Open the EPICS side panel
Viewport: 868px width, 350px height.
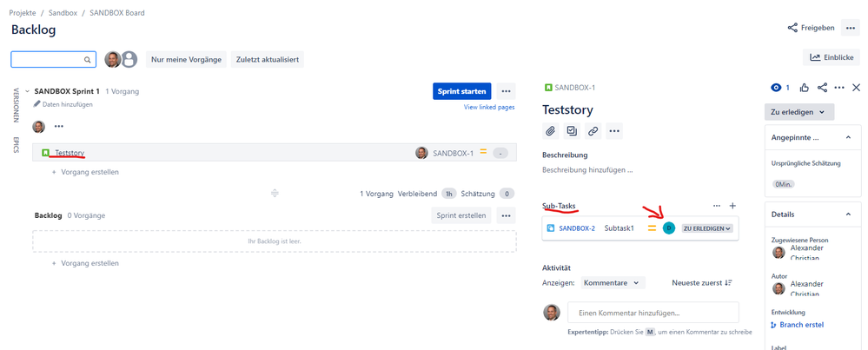[x=16, y=145]
